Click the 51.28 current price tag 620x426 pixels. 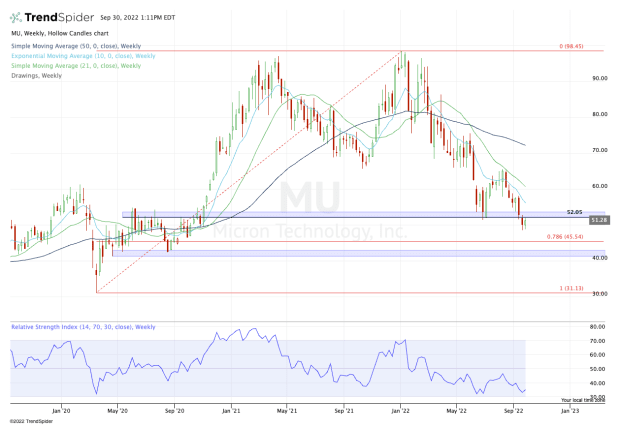point(599,220)
